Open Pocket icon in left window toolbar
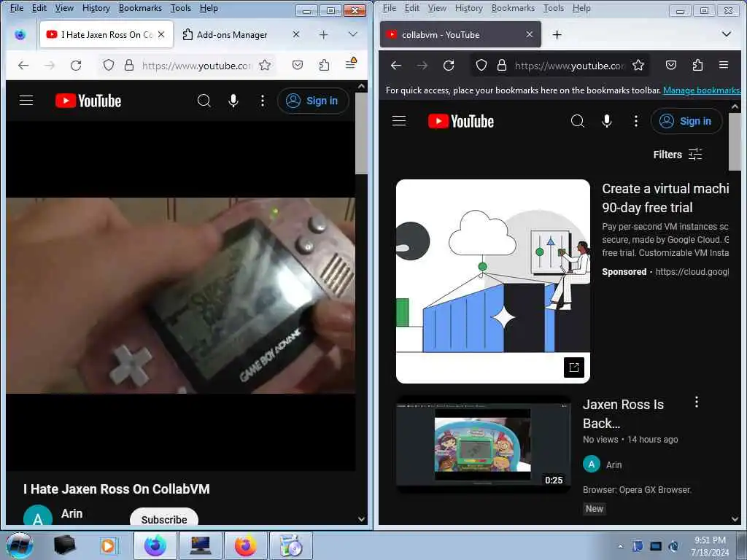Screen dimensions: 747x560 tap(298, 65)
